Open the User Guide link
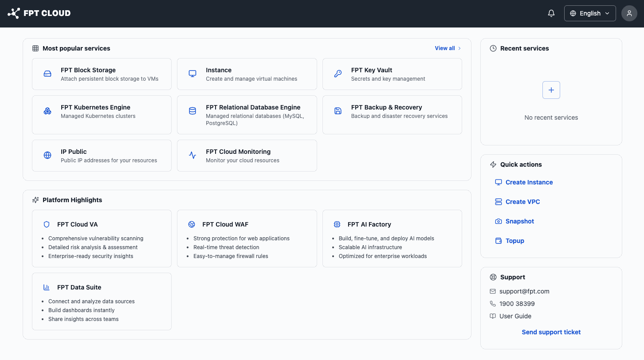Screen dimensions: 644x360 click(515, 316)
